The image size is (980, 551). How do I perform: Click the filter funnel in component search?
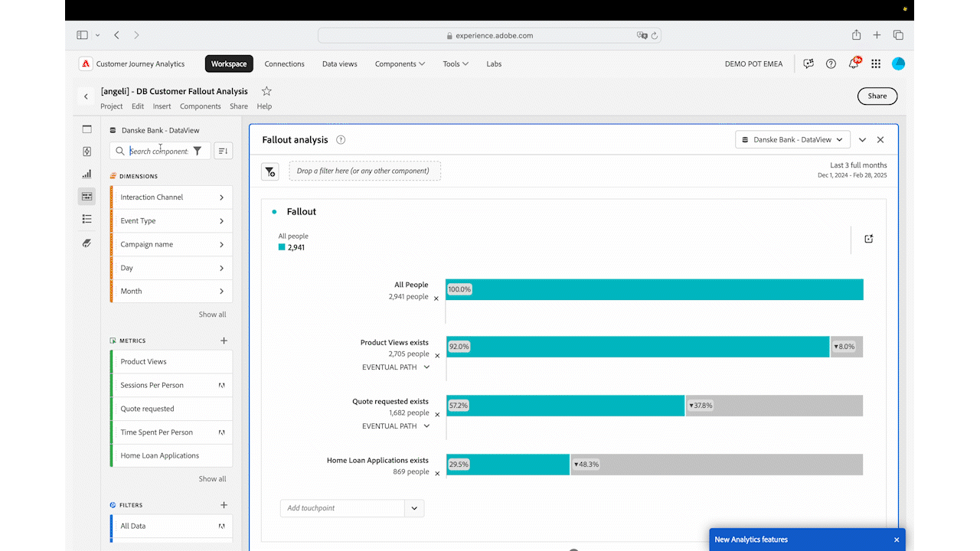(198, 151)
